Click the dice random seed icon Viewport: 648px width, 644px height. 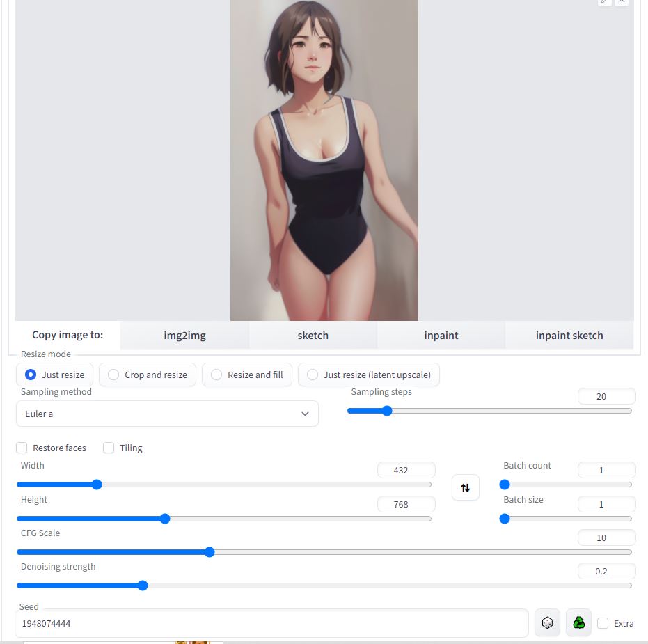[547, 622]
